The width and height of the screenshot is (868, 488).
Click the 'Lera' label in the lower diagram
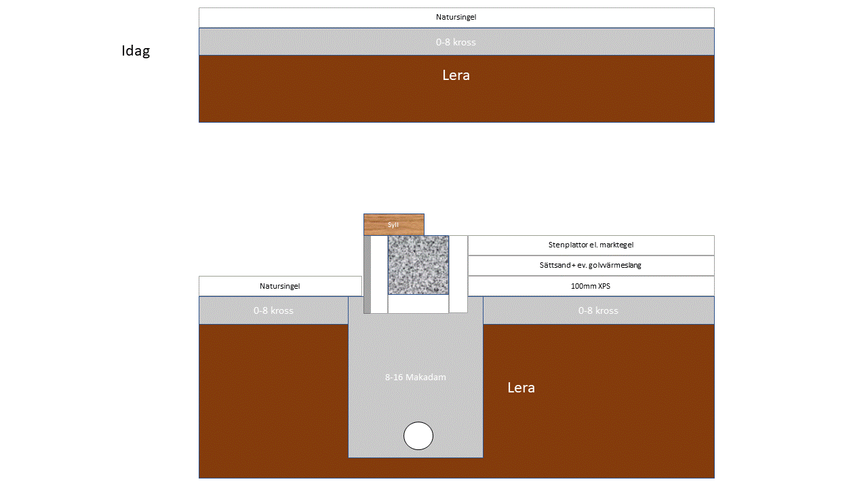(521, 388)
